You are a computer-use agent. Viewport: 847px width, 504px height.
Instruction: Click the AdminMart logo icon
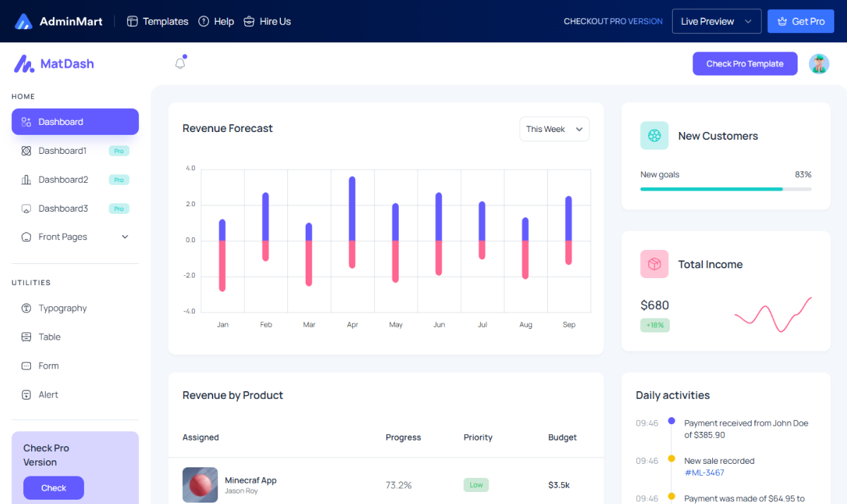coord(24,21)
